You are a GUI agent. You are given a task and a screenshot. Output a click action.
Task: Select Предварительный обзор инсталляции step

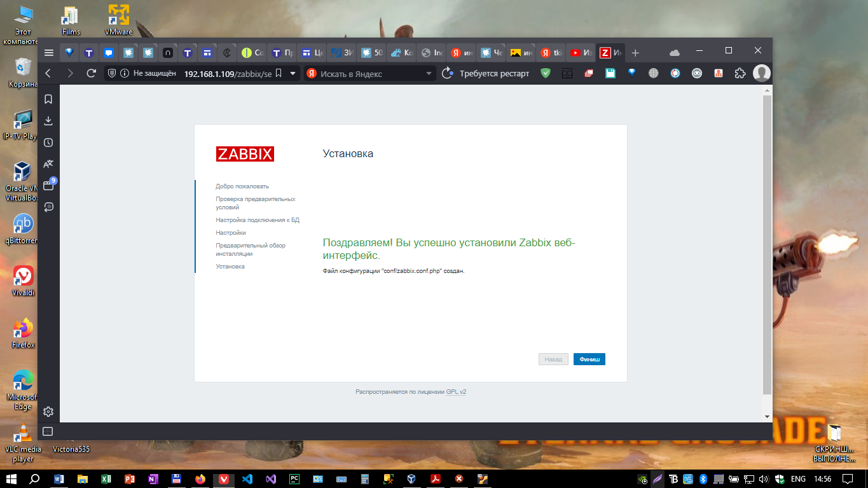tap(251, 249)
